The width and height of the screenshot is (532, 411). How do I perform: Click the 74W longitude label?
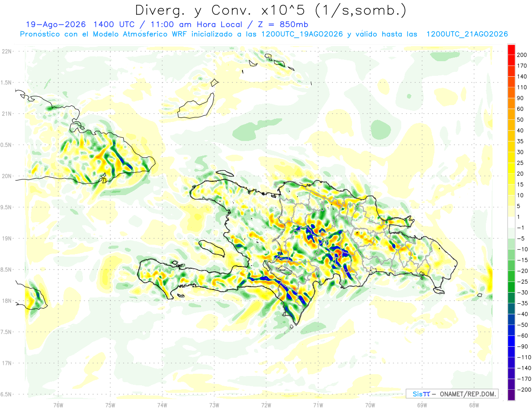[x=162, y=405]
